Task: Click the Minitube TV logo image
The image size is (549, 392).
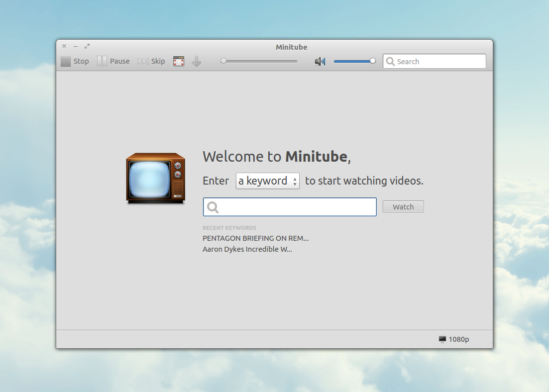Action: 156,178
